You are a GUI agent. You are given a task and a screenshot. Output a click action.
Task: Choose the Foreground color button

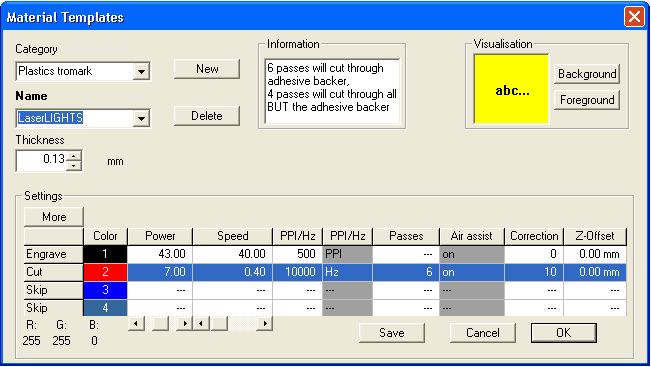[x=587, y=100]
